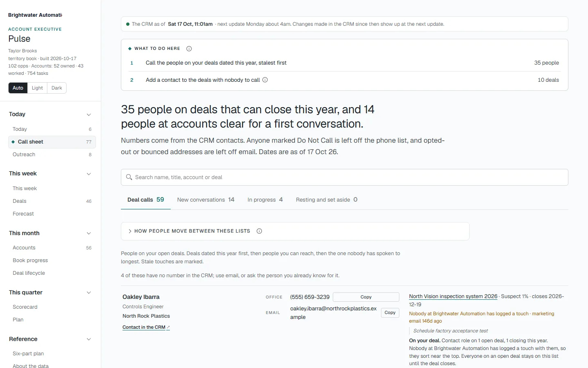588x368 pixels.
Task: Open Scorecard in sidebar
Action: [x=52, y=307]
